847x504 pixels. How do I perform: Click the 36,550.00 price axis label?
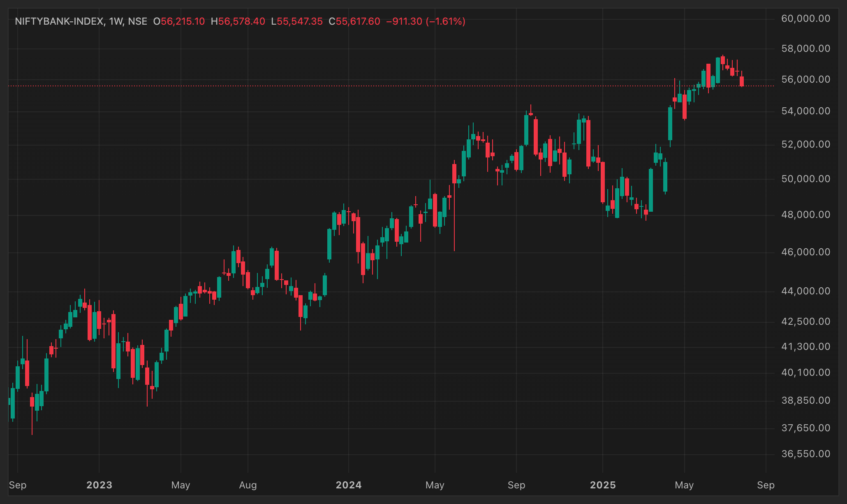click(x=805, y=454)
